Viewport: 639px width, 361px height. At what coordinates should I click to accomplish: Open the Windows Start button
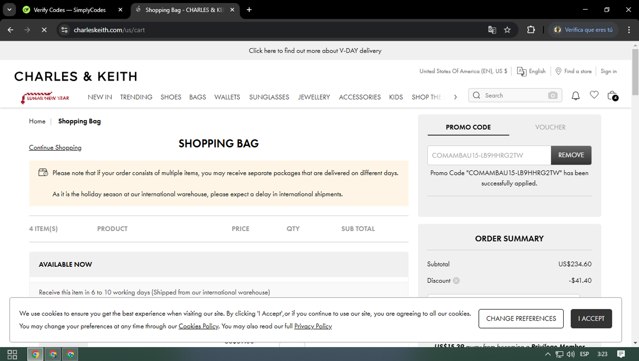pos(12,354)
